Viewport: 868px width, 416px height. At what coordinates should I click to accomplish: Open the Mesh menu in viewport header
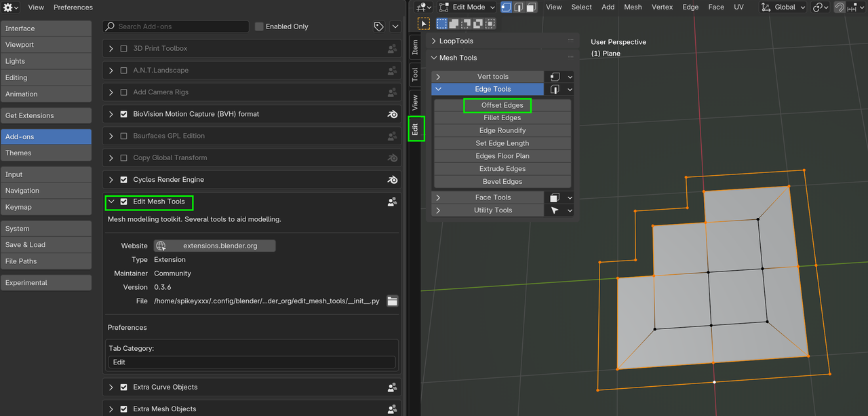pyautogui.click(x=633, y=7)
